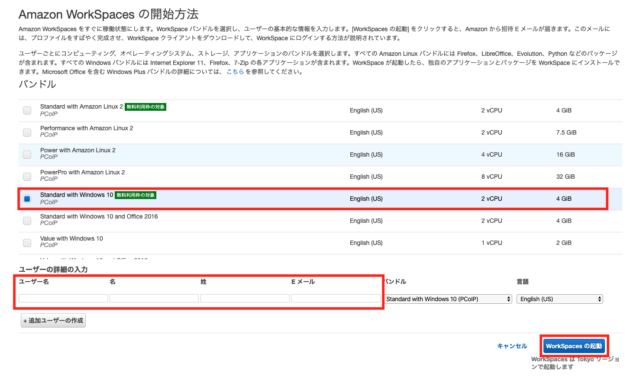Uncheck Standard with Windows 10 bundle
The width and height of the screenshot is (640, 389).
tap(27, 199)
